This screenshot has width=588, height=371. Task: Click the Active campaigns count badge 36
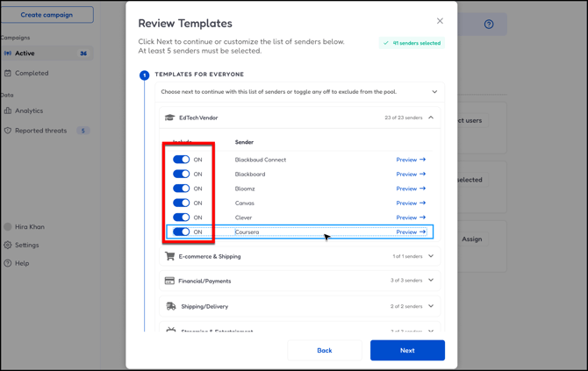point(83,54)
